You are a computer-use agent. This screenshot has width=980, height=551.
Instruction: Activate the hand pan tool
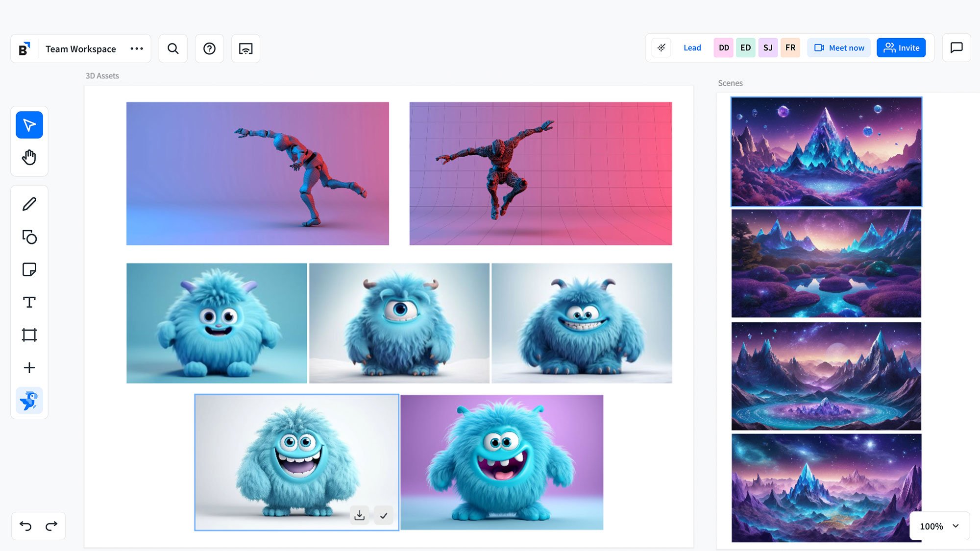(x=29, y=157)
